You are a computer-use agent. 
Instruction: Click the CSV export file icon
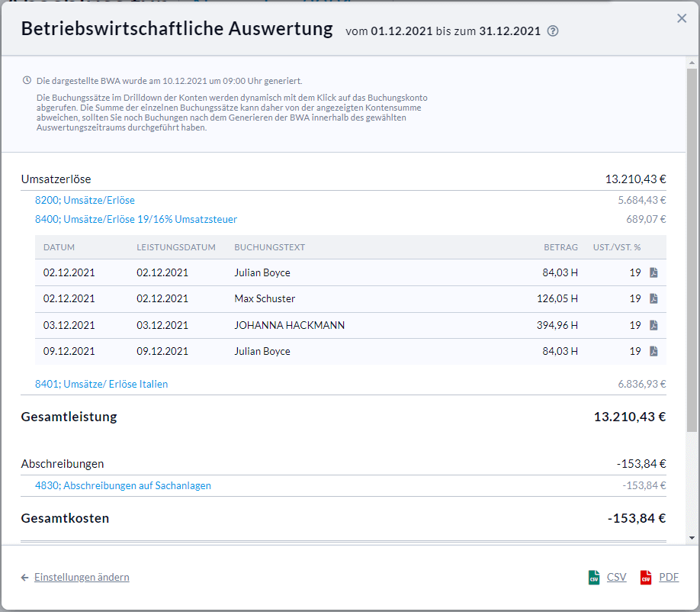(x=594, y=578)
